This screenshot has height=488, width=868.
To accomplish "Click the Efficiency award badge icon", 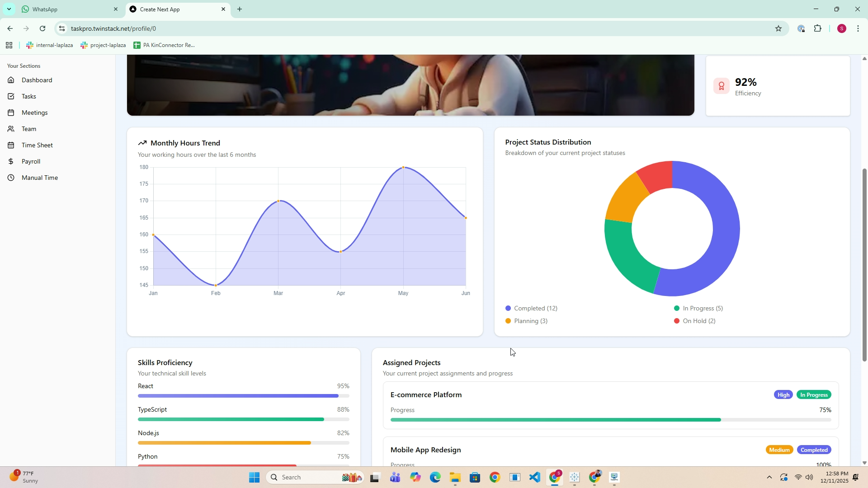I will pyautogui.click(x=721, y=86).
